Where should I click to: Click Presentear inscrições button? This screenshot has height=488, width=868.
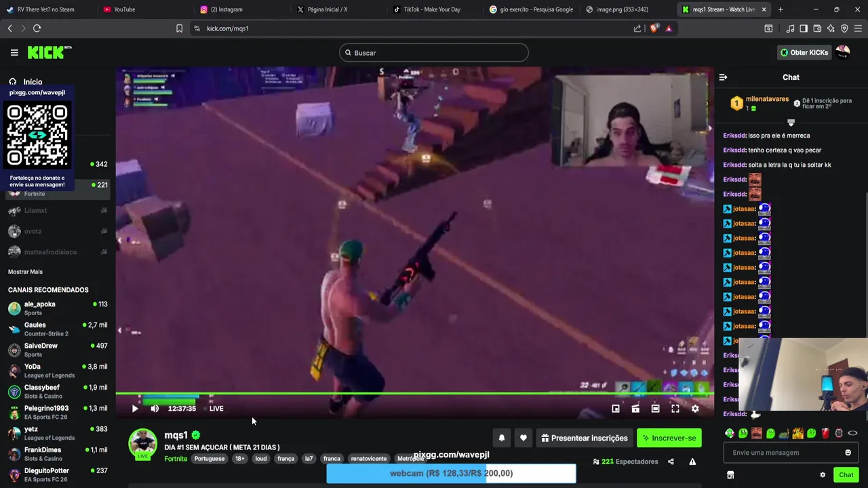[x=585, y=438]
